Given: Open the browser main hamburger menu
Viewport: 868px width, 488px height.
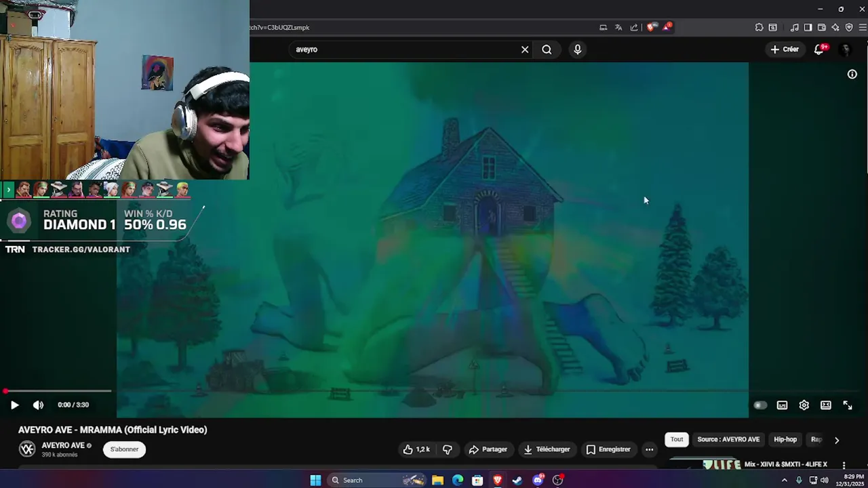Looking at the screenshot, I should (863, 28).
